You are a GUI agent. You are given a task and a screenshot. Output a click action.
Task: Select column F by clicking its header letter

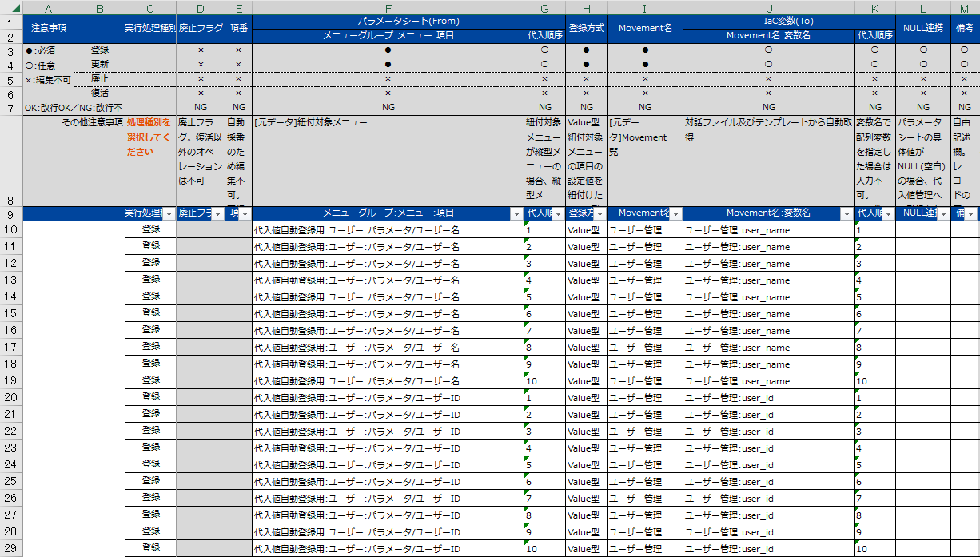pyautogui.click(x=388, y=7)
